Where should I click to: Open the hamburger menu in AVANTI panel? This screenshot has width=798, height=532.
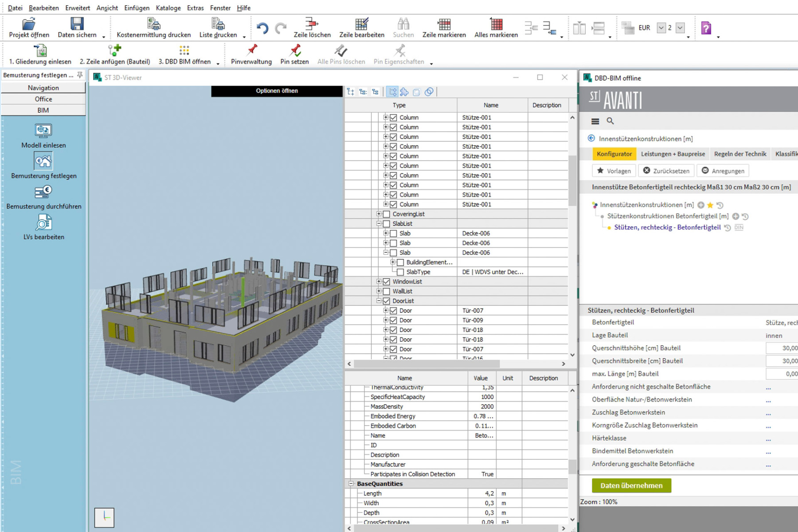(x=595, y=121)
